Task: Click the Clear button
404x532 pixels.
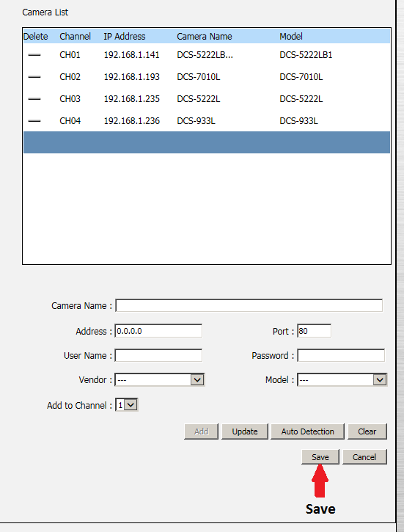Action: (x=367, y=431)
